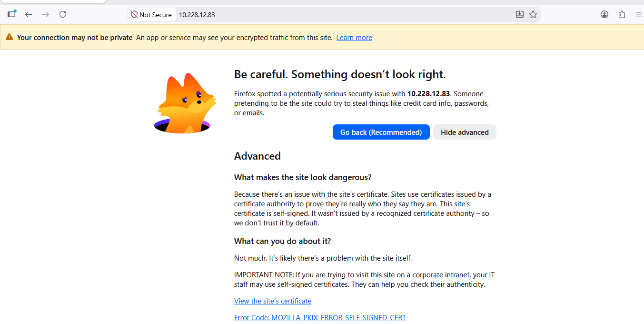Click the "Not much. It's likely there's a problem" line
This screenshot has height=324, width=644.
tap(323, 258)
